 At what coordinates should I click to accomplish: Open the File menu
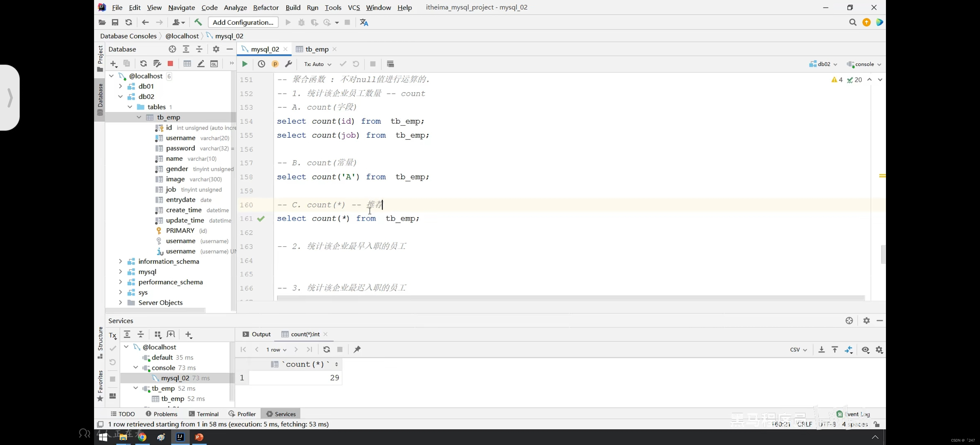click(x=117, y=8)
